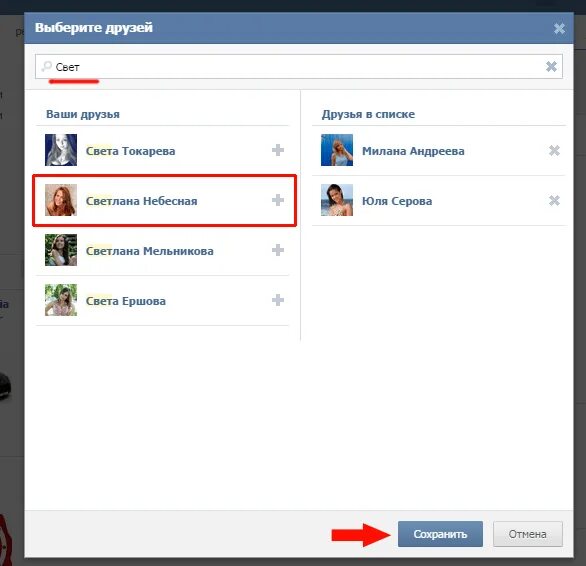Open Милана Андреева avatar thumbnail
This screenshot has width=586, height=566.
tap(337, 150)
